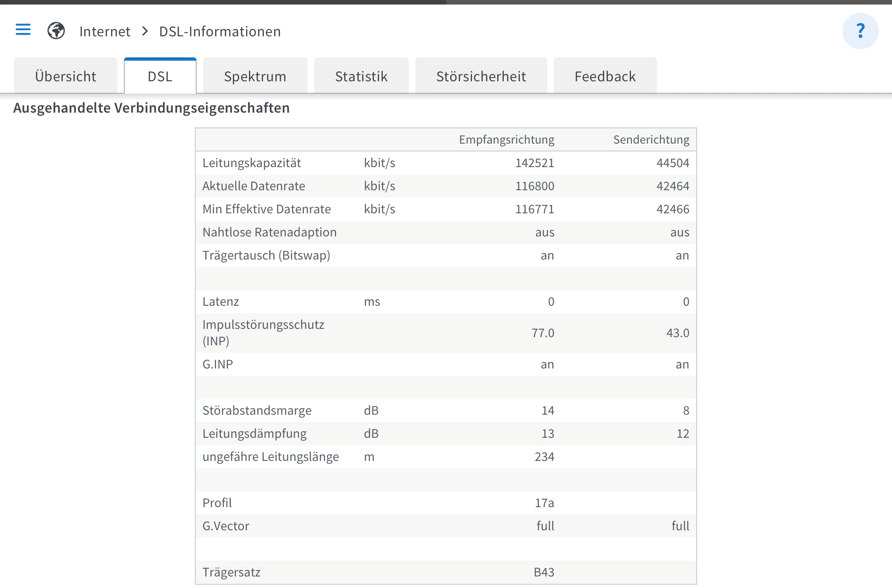
Task: Click the Aktuelle Datenrate downstream value 116800
Action: (x=534, y=186)
